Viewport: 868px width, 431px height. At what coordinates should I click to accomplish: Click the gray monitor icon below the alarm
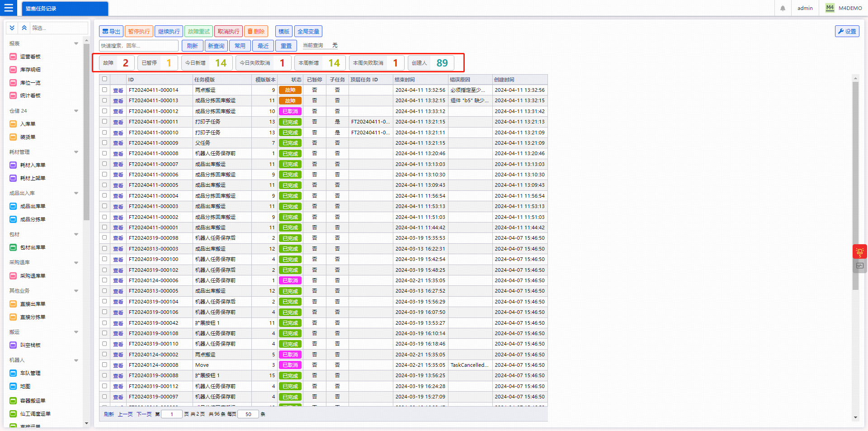coord(859,266)
